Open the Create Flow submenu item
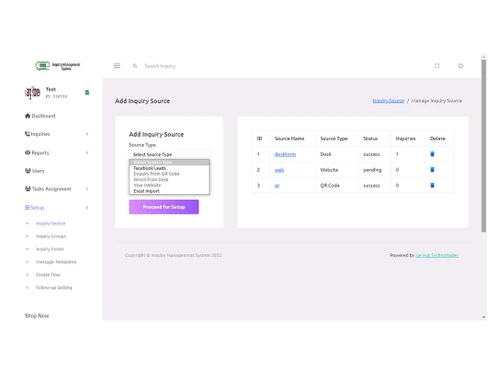The image size is (500, 375). pyautogui.click(x=48, y=275)
